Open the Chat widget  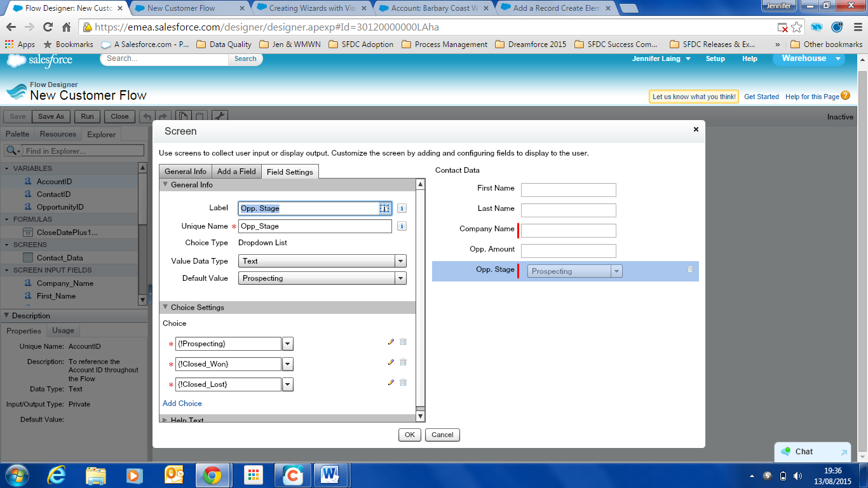point(812,452)
